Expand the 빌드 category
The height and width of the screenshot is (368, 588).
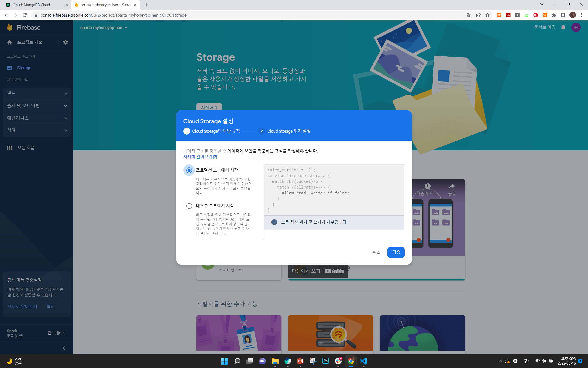(37, 93)
